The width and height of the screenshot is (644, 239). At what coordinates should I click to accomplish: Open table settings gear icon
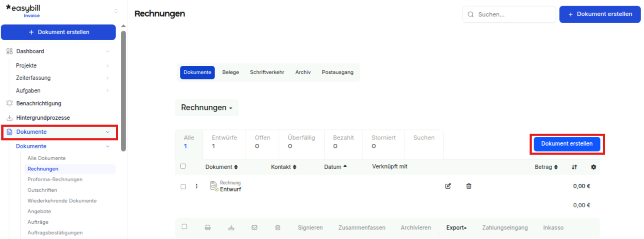tap(593, 167)
